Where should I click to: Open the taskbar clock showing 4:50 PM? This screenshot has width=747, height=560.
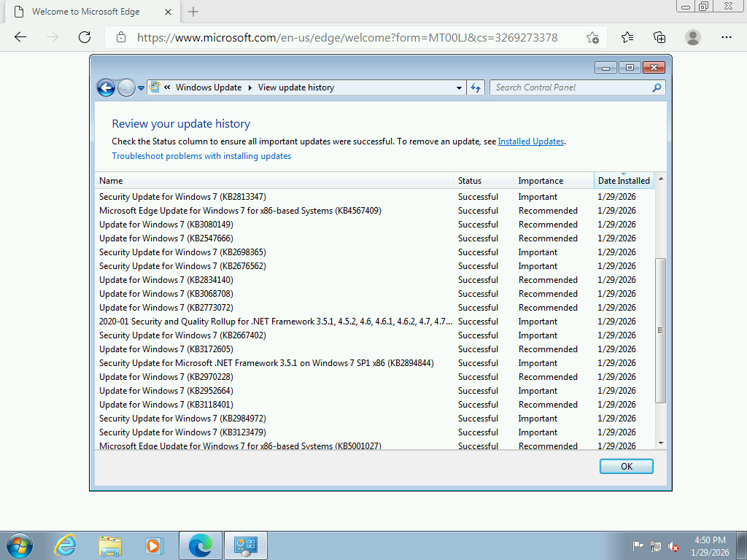(x=710, y=546)
